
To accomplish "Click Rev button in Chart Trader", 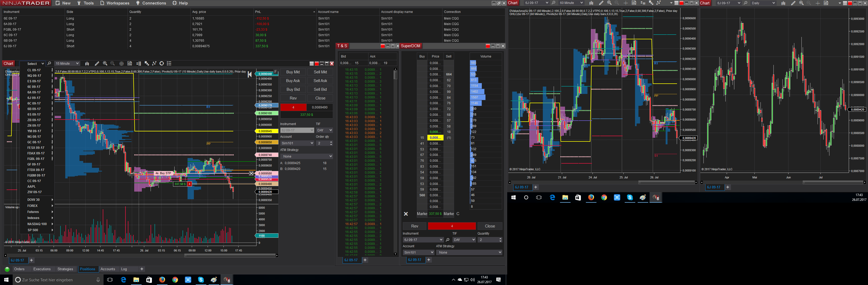I will pos(293,98).
